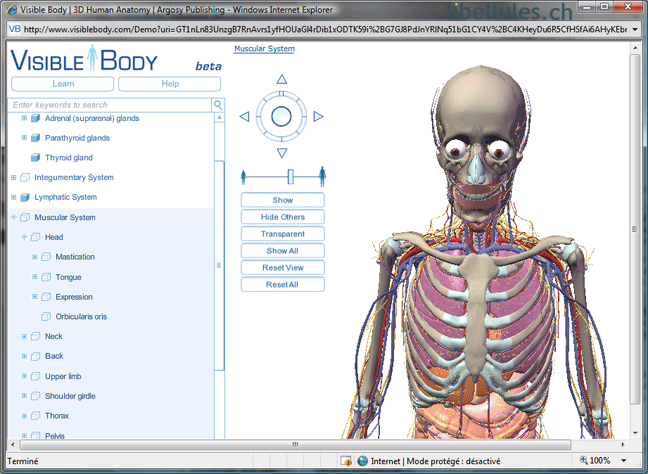Click the browser zoom magnifier icon
The height and width of the screenshot is (474, 648).
584,460
